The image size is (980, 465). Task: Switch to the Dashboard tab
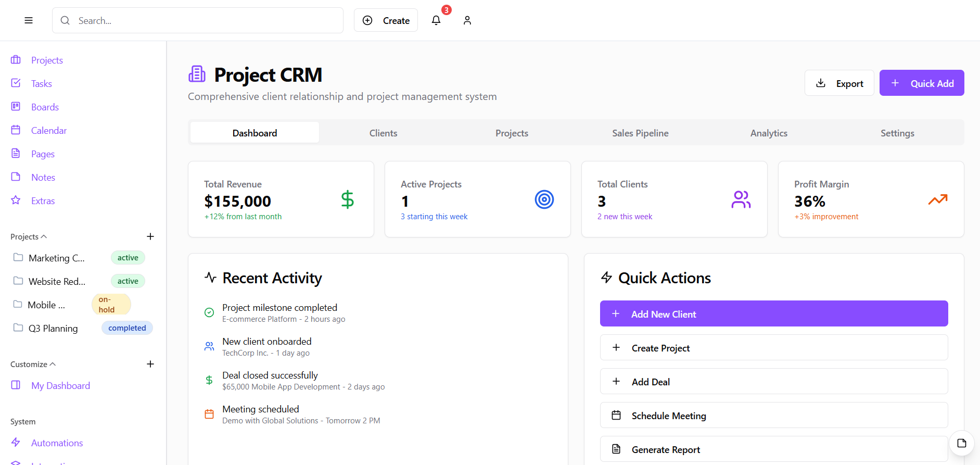click(x=254, y=133)
